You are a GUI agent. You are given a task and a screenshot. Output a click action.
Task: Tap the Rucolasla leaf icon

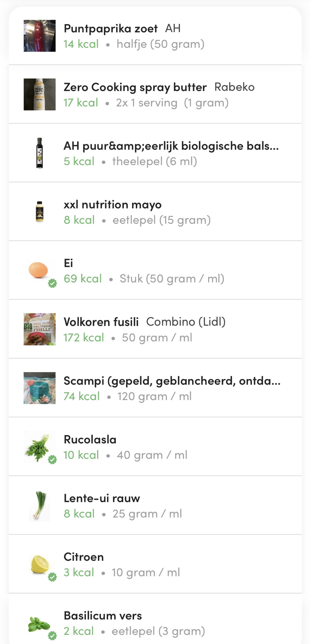38,447
